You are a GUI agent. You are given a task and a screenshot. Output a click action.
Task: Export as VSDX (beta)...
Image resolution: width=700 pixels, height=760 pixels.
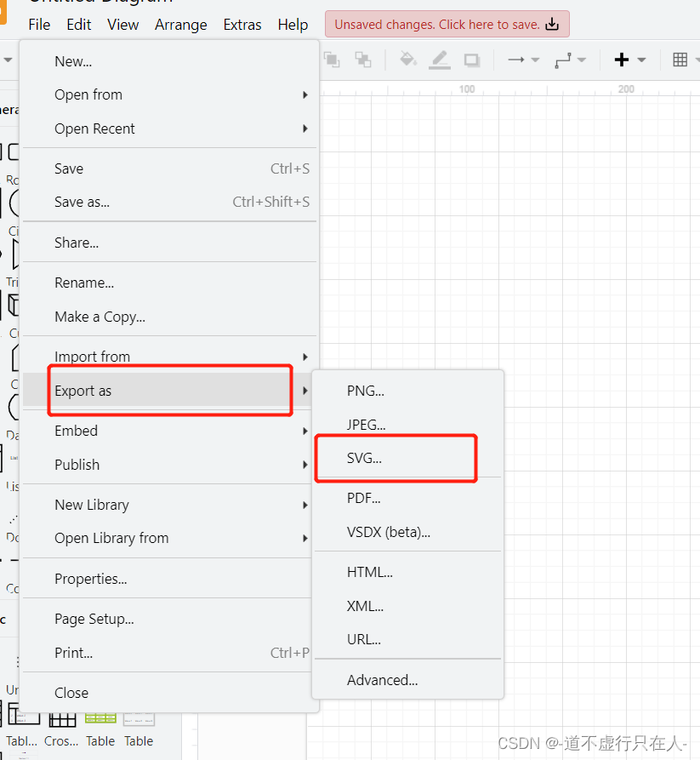pos(407,532)
